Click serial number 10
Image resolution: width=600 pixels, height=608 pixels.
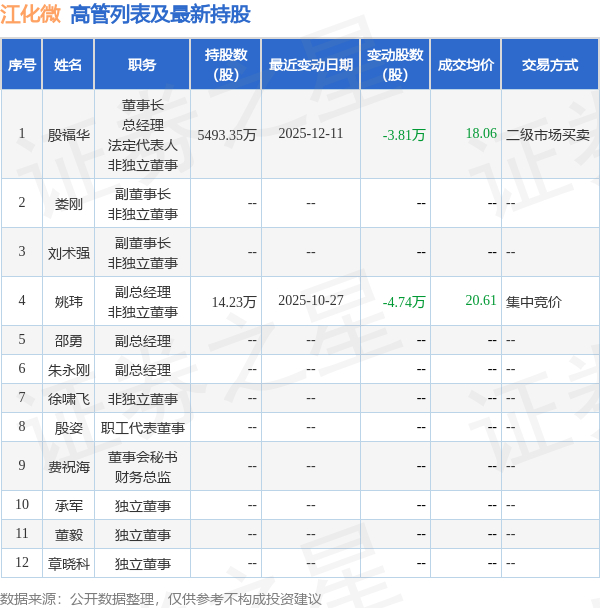click(x=22, y=504)
